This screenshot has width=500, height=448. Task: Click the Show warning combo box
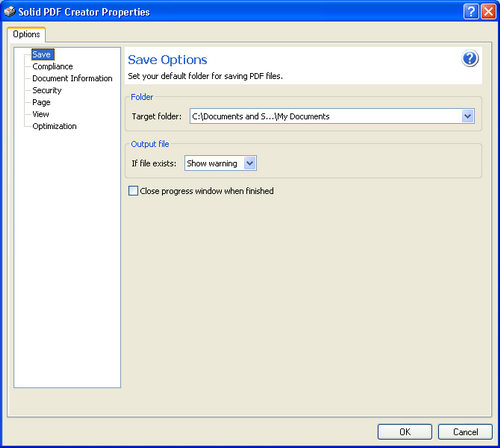(220, 163)
